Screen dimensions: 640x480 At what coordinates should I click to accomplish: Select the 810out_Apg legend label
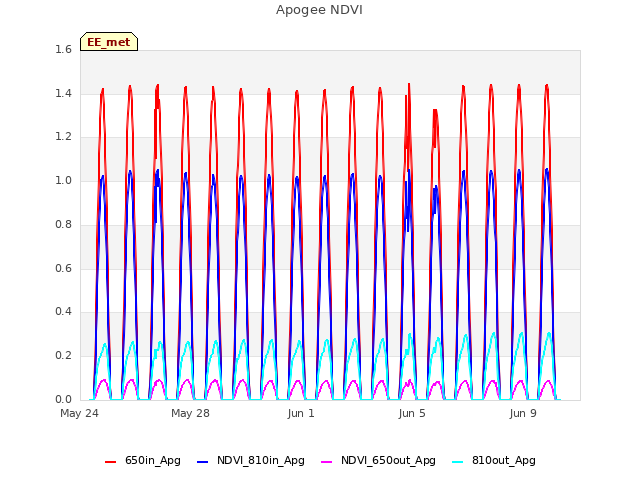(x=504, y=460)
